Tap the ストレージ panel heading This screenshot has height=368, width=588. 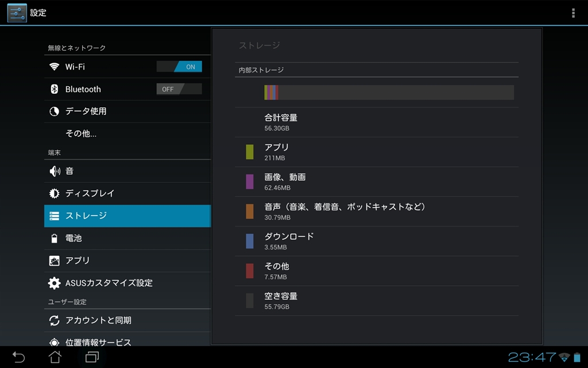click(260, 45)
